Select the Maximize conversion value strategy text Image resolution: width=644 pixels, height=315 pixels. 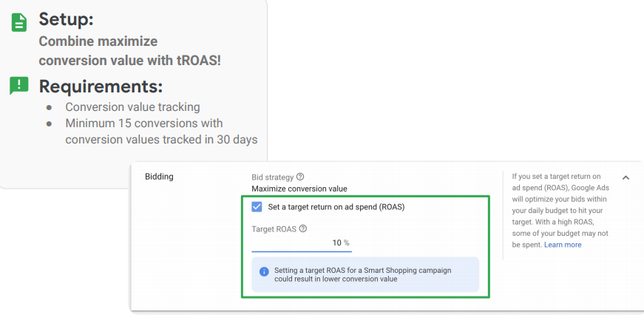pyautogui.click(x=299, y=189)
